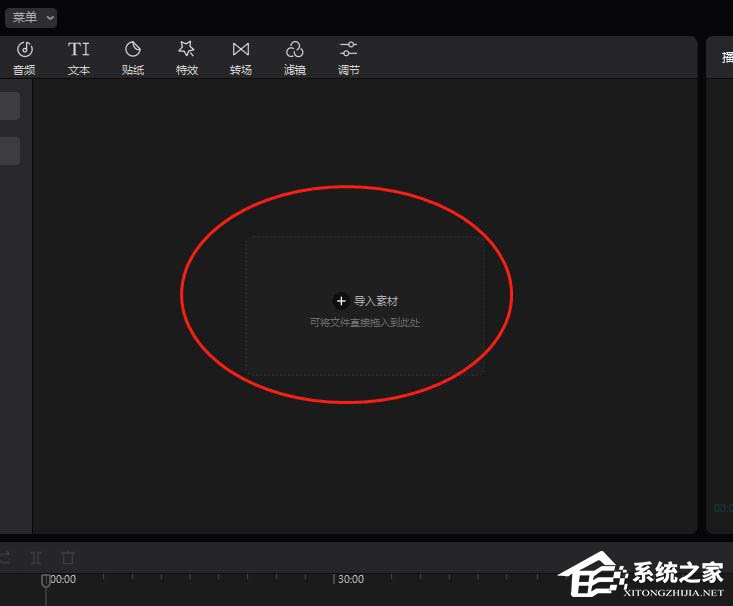Click the playhead handle on the timeline
The height and width of the screenshot is (606, 733).
pyautogui.click(x=45, y=581)
